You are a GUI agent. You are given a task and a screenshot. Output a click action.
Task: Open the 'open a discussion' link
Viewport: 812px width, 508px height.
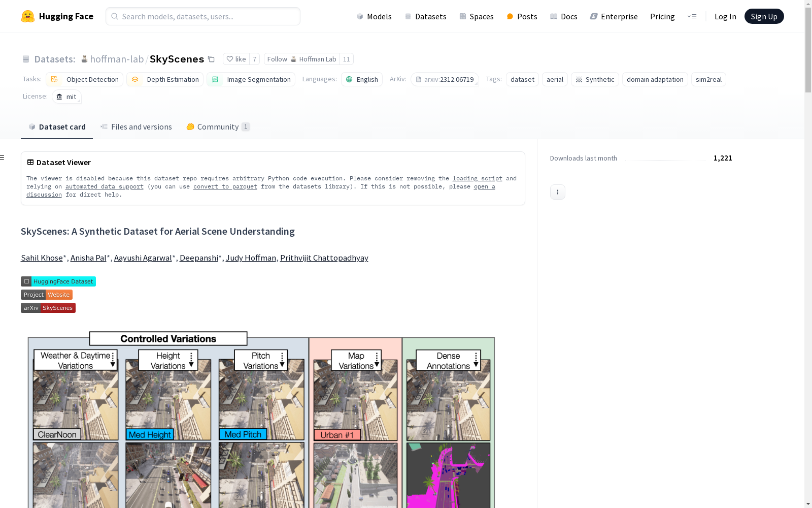485,186
